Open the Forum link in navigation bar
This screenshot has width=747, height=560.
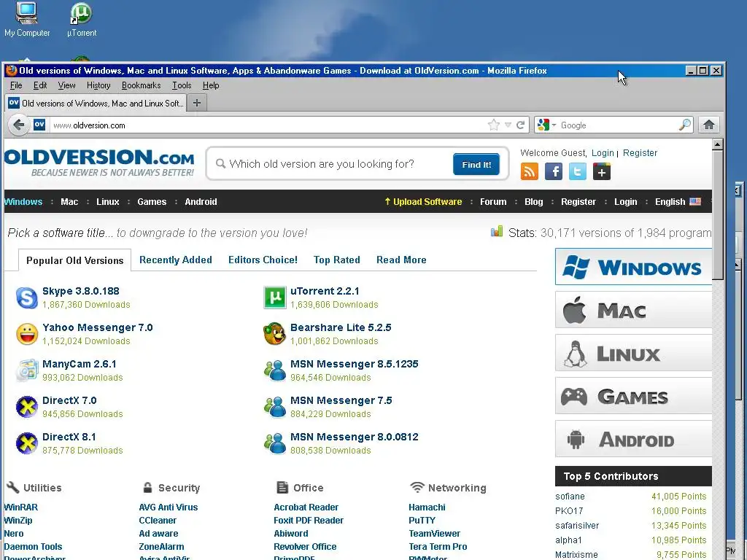(493, 201)
